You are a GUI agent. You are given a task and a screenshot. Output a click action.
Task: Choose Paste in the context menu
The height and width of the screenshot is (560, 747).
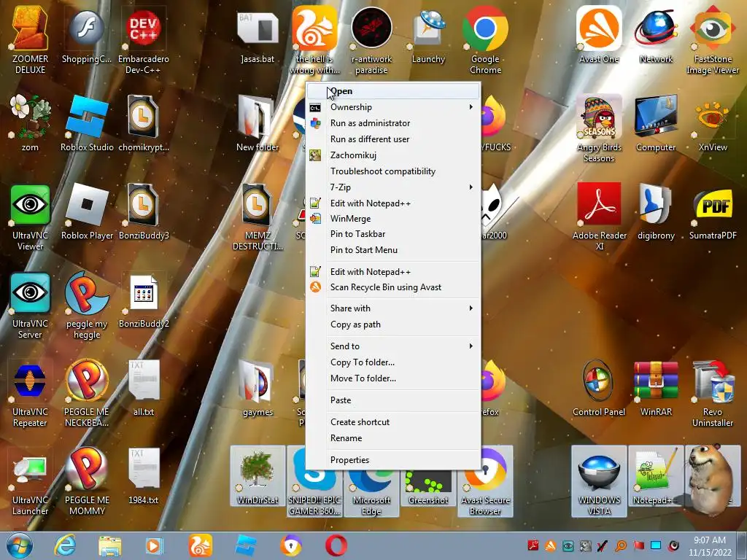(x=393, y=400)
